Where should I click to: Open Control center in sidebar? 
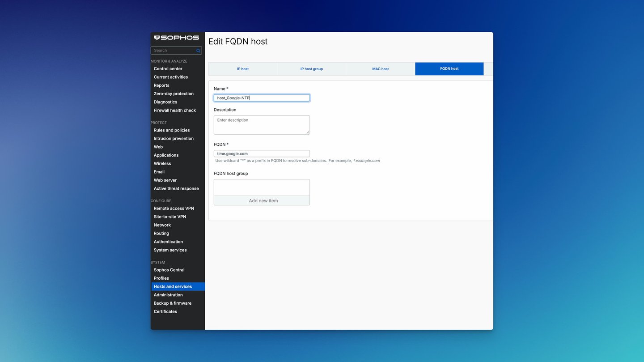168,69
